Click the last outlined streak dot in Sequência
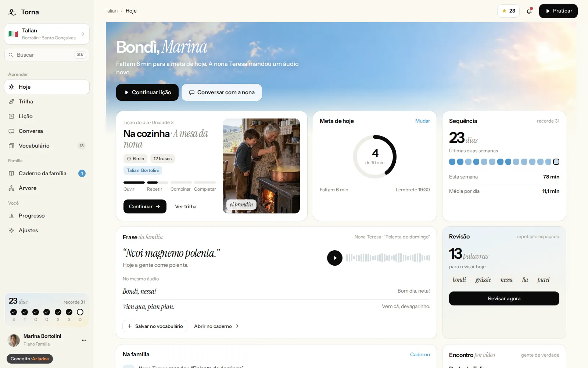 [x=556, y=162]
